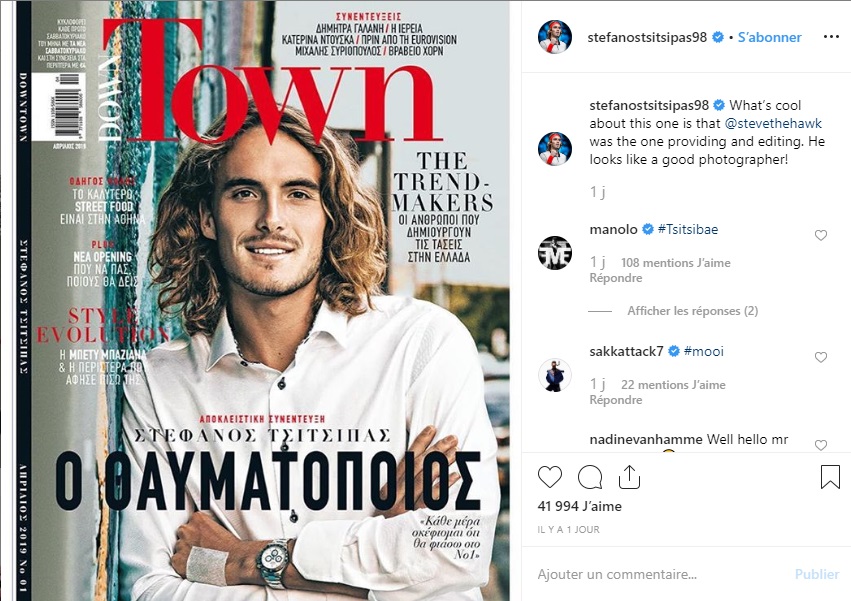Reply to sakkattack7's comment with Répondre
Screen dimensions: 851x601
point(615,400)
